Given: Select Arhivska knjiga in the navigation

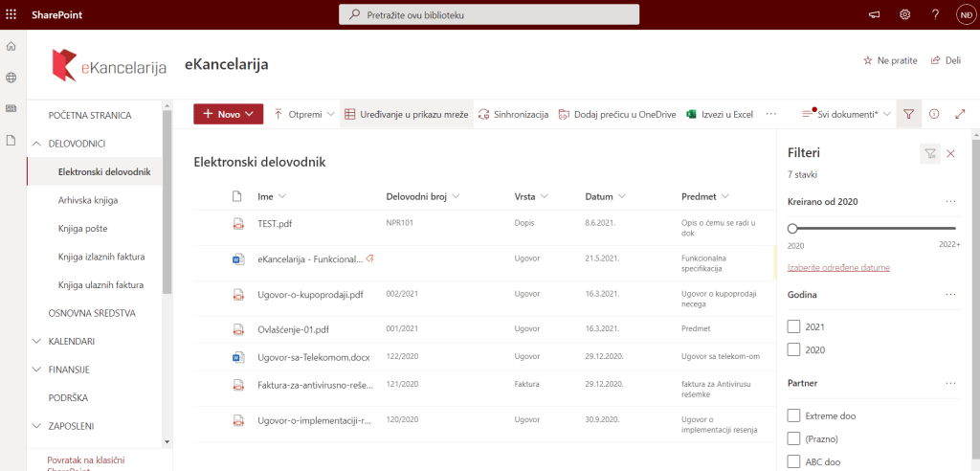Looking at the screenshot, I should (x=88, y=200).
